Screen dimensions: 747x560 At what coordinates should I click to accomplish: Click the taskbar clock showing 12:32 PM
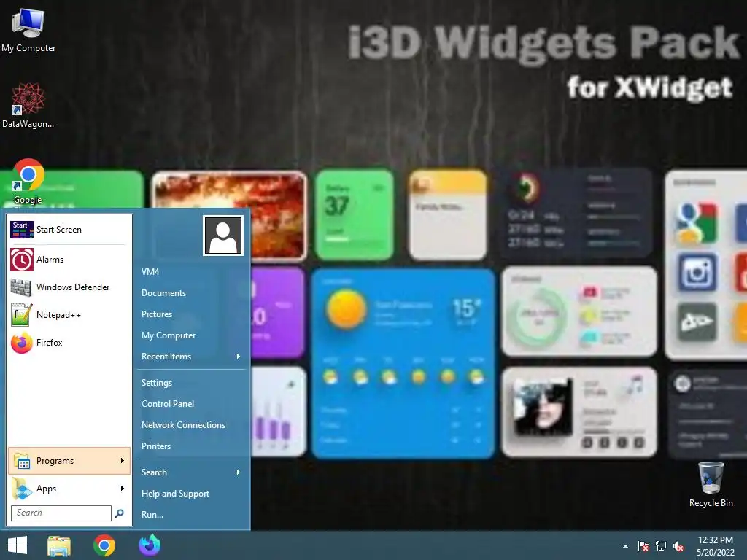[x=716, y=546]
